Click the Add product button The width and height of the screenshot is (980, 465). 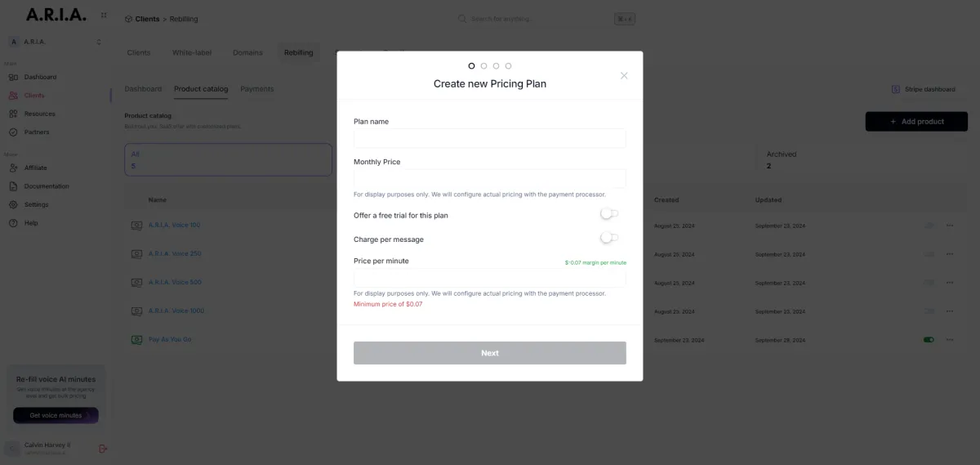coord(916,122)
